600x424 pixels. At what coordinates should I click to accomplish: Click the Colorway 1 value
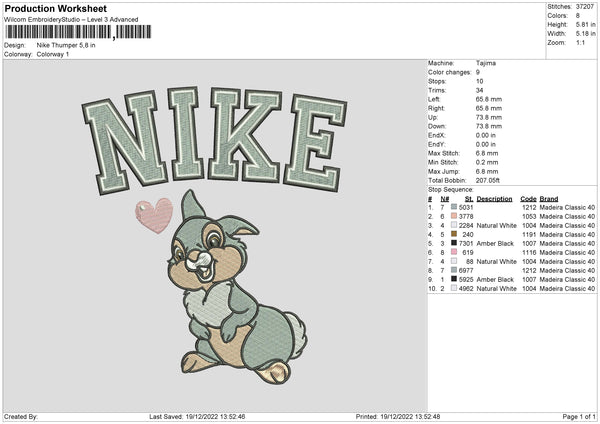[54, 54]
